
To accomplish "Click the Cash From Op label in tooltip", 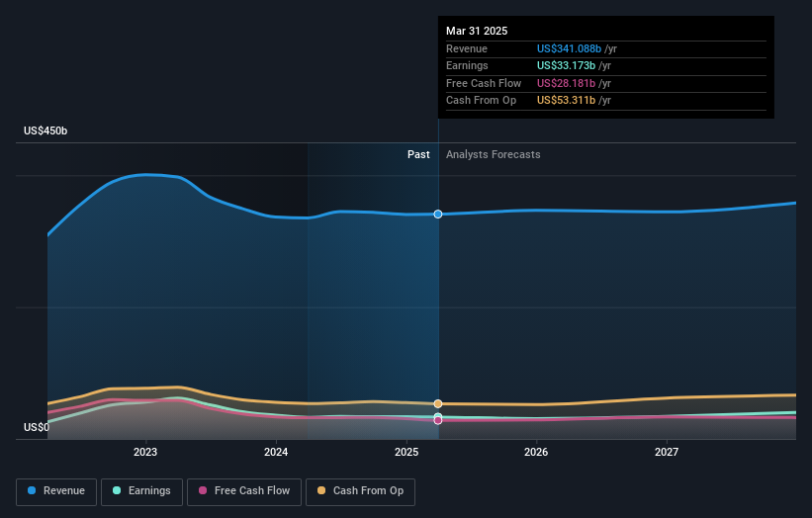I will pyautogui.click(x=481, y=101).
